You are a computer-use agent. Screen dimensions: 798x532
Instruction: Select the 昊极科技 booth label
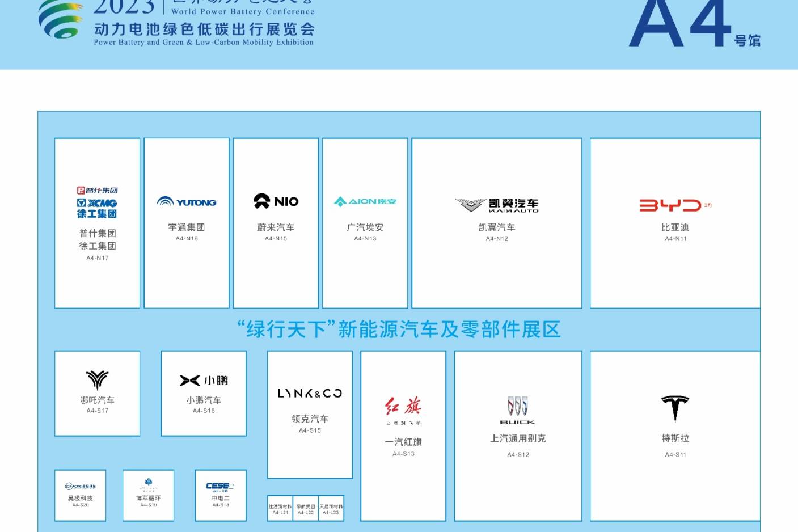(x=80, y=498)
